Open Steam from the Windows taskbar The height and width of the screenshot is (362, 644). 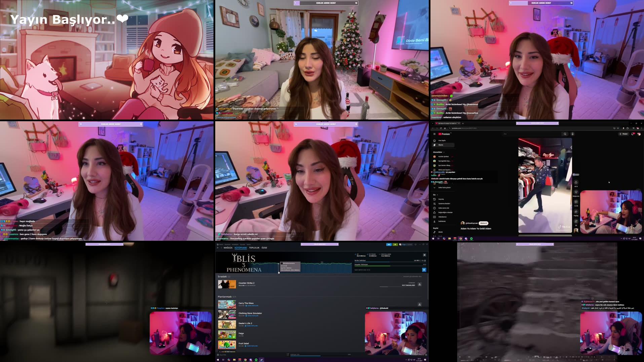click(x=261, y=360)
